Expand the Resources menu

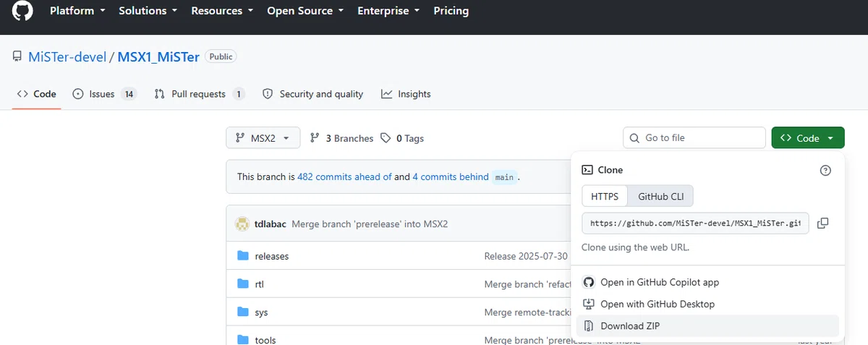(x=222, y=11)
